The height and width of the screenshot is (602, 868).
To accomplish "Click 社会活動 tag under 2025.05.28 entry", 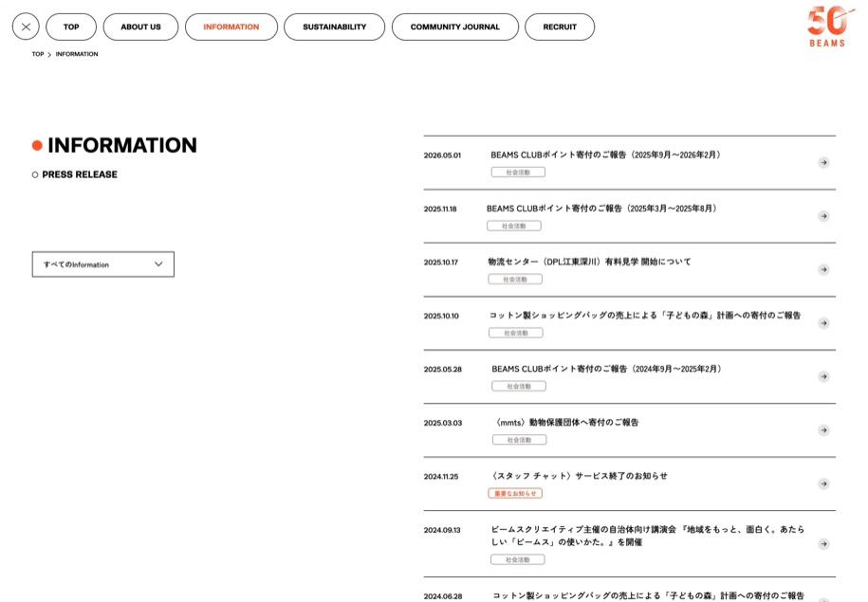I will [x=519, y=386].
